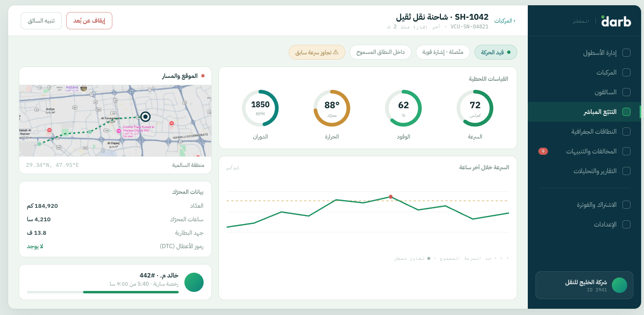This screenshot has height=315, width=644.
Task: Click engine hours value 4,210 سا
Action: pyautogui.click(x=39, y=219)
